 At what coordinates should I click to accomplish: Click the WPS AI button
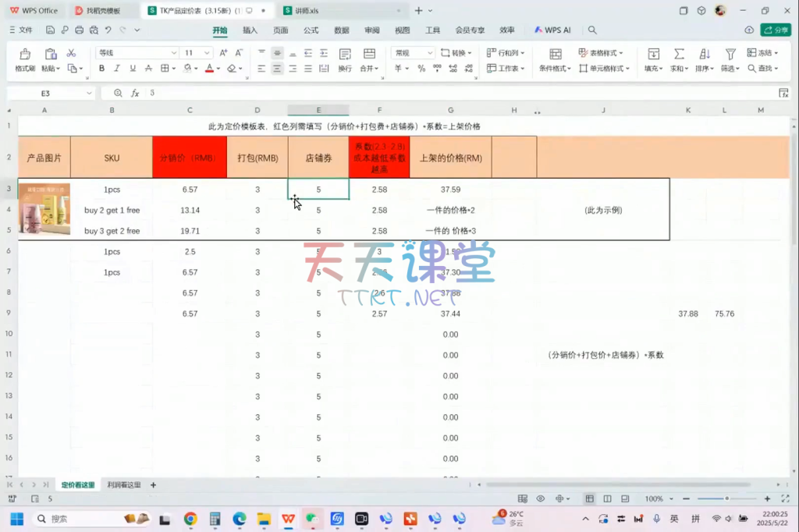pyautogui.click(x=553, y=30)
